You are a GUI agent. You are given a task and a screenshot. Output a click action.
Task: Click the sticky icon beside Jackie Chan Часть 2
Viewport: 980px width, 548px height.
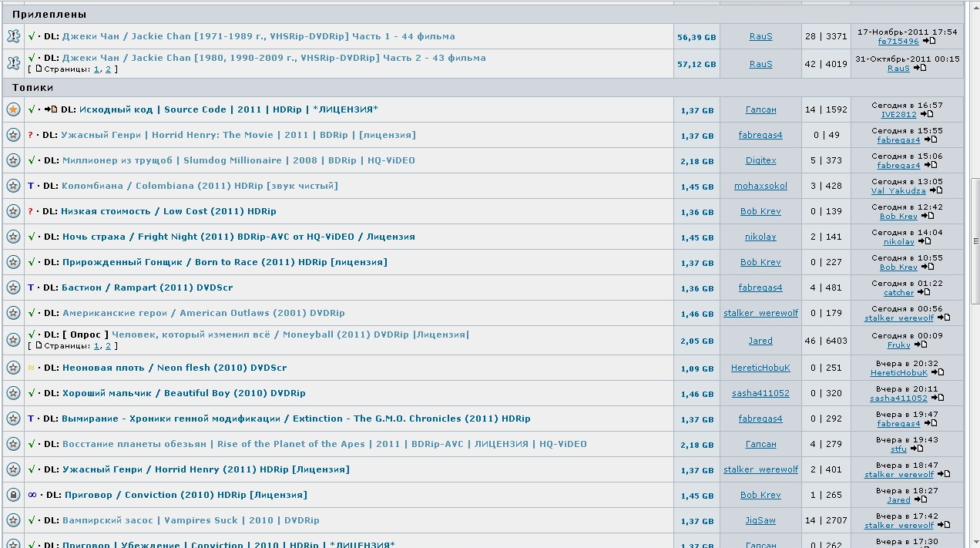click(x=13, y=63)
